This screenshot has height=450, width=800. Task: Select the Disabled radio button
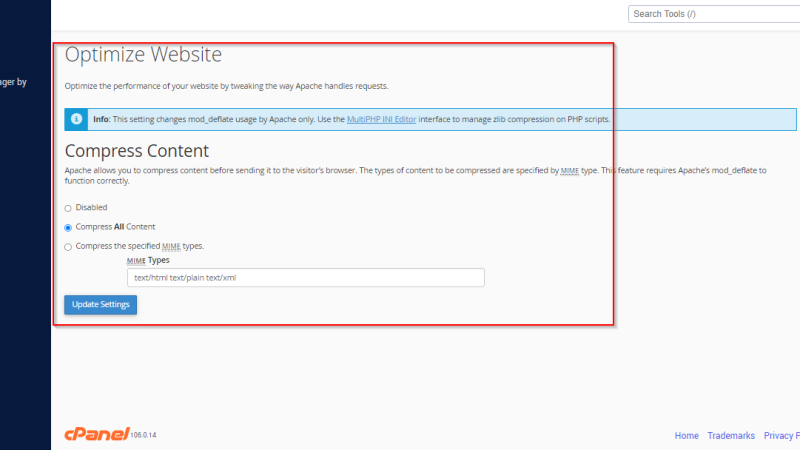(68, 208)
